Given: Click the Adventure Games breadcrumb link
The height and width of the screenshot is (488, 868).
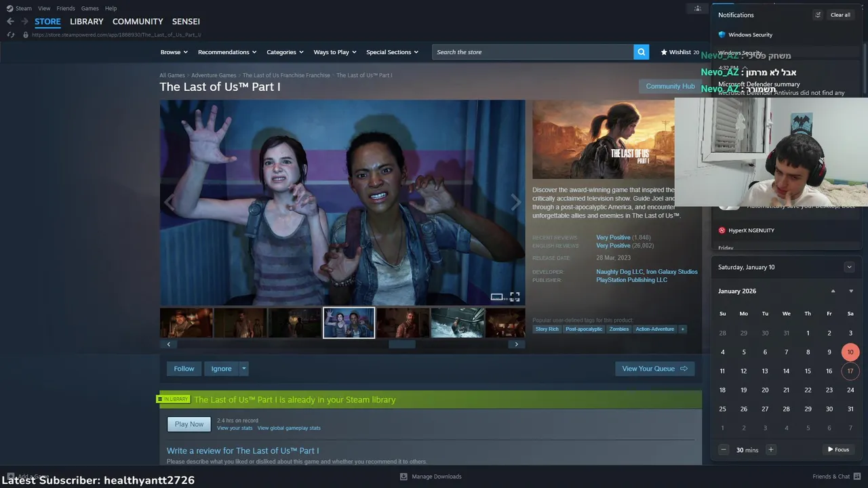Looking at the screenshot, I should (214, 75).
